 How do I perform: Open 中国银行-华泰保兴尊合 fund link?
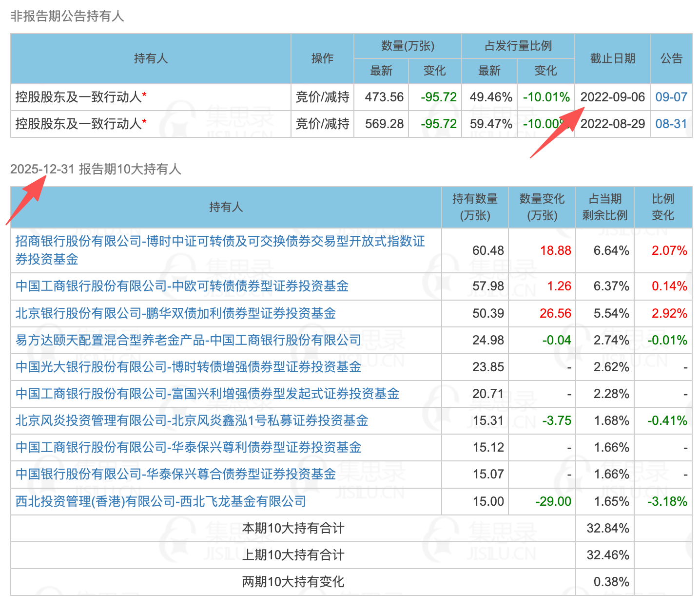click(x=175, y=474)
